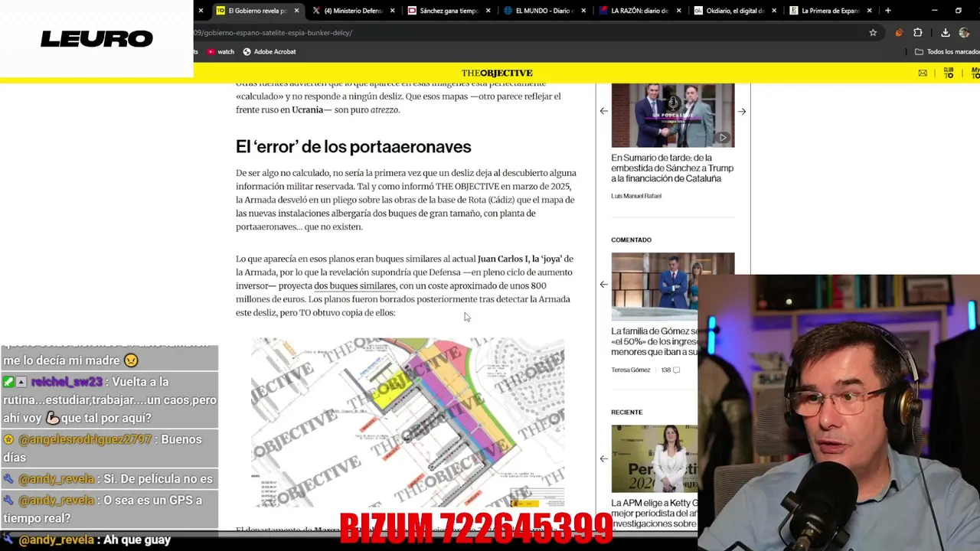
Task: Go to The Objective homepage logo
Action: [497, 73]
